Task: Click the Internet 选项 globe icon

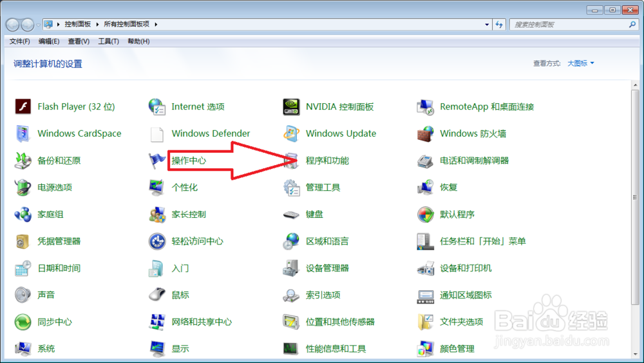Action: (x=157, y=106)
